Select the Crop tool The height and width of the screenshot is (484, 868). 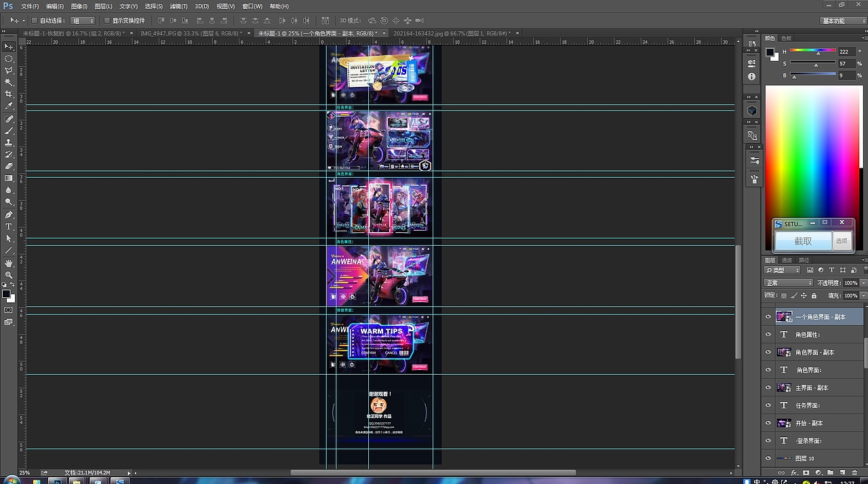pos(9,94)
